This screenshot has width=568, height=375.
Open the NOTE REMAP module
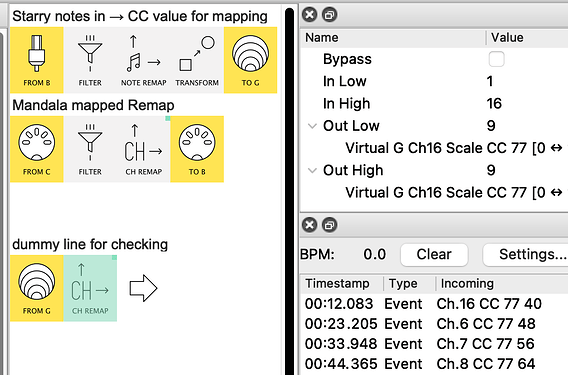143,60
